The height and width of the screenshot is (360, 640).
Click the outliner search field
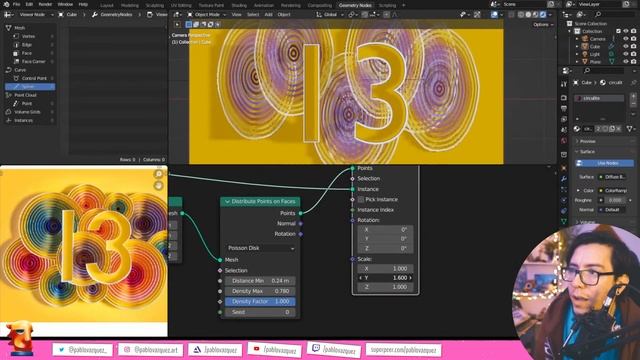pyautogui.click(x=614, y=15)
